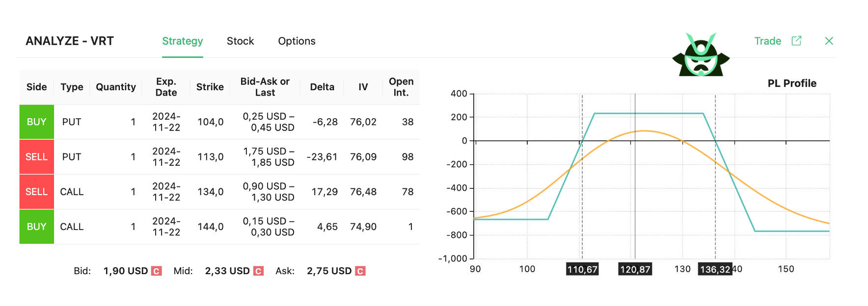Click the red C badge next to Mid price
The height and width of the screenshot is (306, 868).
(x=258, y=271)
